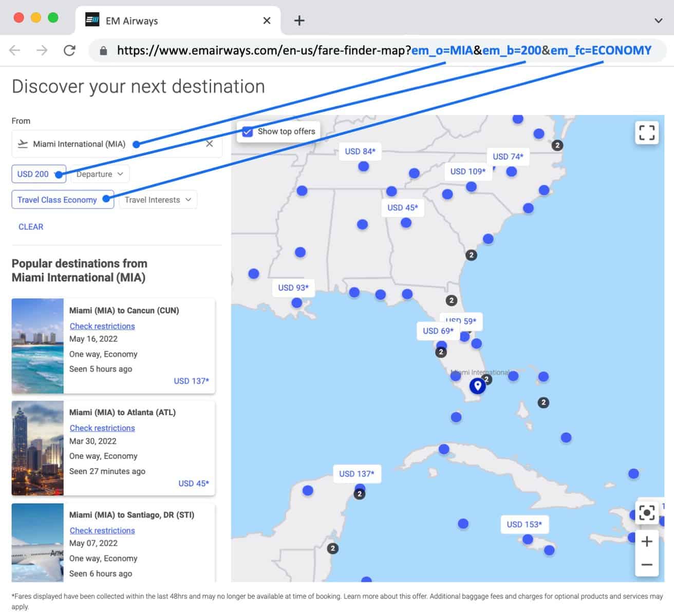Check restrictions for Miami to Cancun
The width and height of the screenshot is (674, 616).
[x=102, y=326]
